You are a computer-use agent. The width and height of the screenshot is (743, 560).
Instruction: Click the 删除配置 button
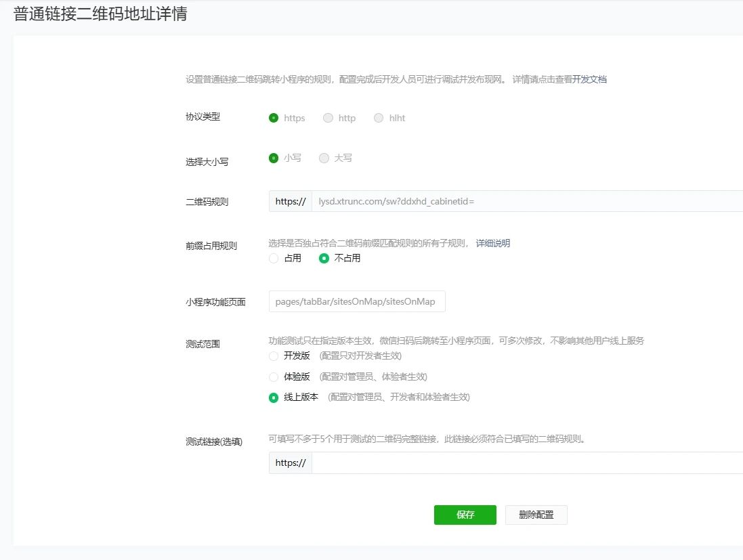(x=536, y=515)
